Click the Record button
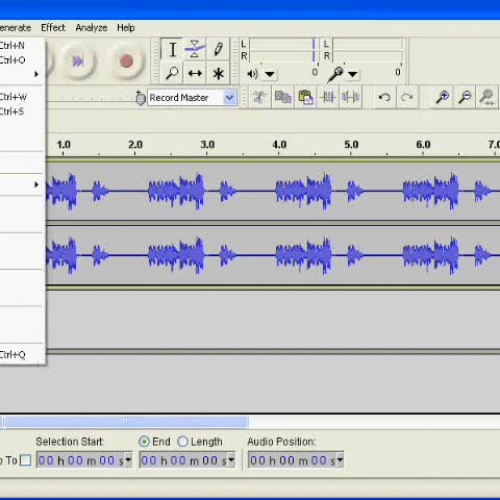 (x=126, y=61)
